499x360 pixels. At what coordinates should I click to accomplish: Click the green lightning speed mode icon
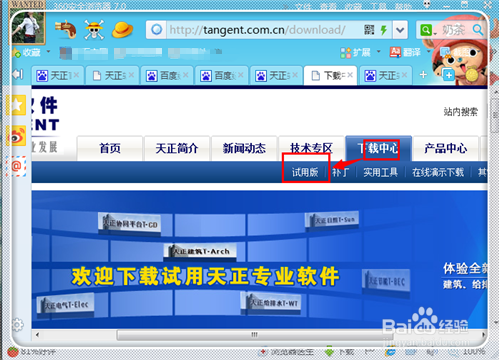click(384, 30)
